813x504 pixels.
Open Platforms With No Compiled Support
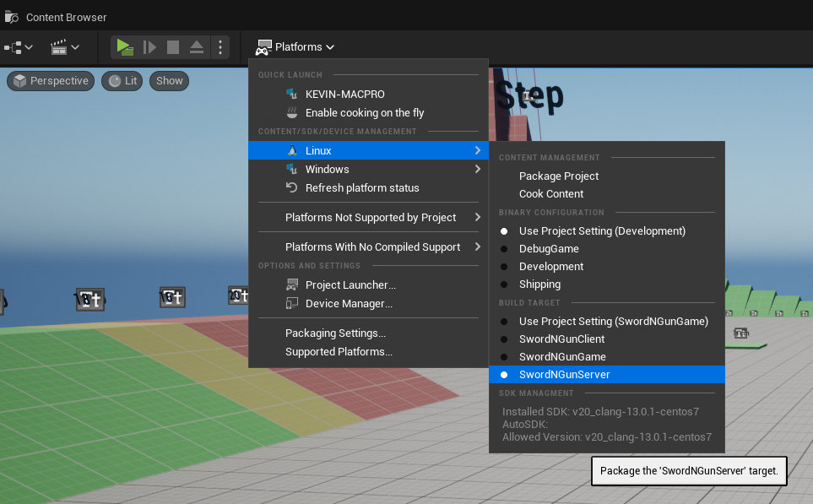point(368,247)
